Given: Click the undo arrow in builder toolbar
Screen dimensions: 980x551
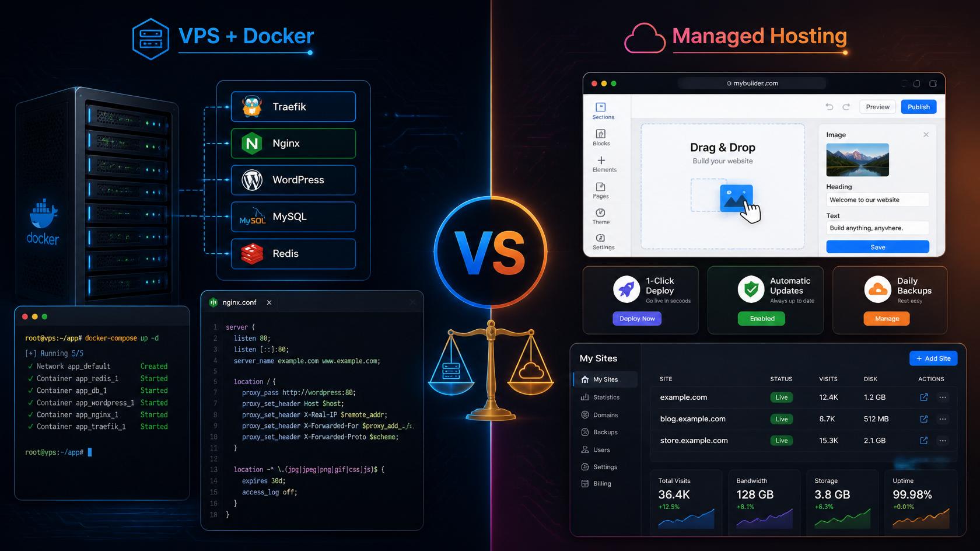Looking at the screenshot, I should [x=829, y=107].
